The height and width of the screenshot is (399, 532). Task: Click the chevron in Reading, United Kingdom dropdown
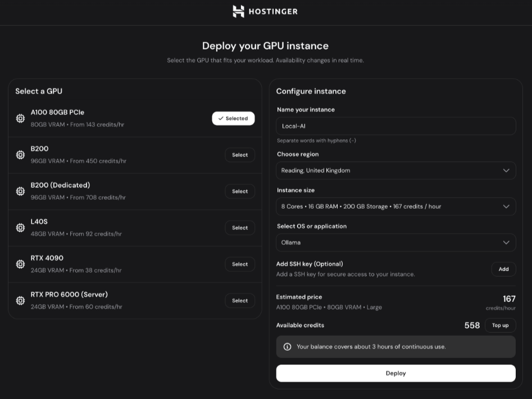tap(506, 171)
